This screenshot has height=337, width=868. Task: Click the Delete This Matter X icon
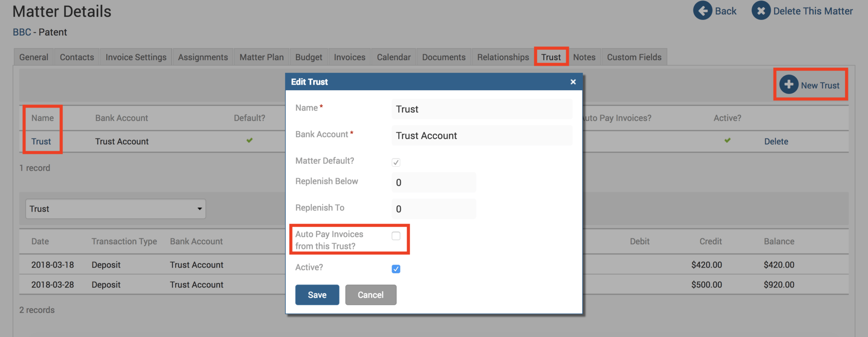pyautogui.click(x=761, y=11)
